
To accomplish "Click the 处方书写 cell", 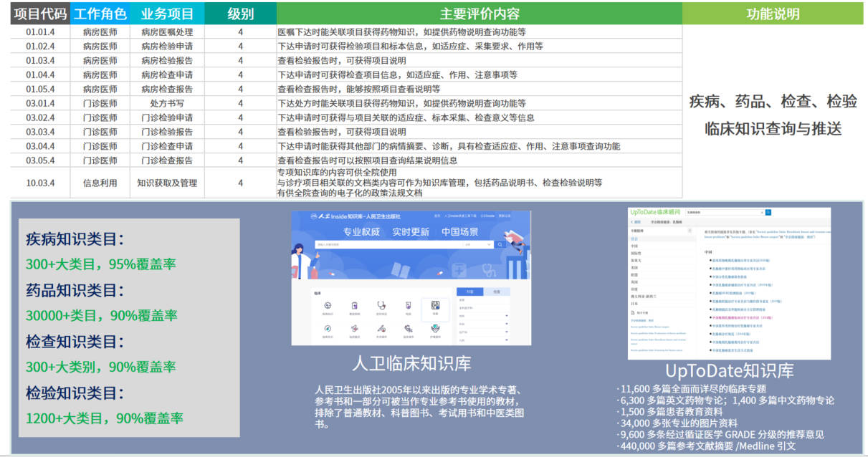I will [x=167, y=104].
